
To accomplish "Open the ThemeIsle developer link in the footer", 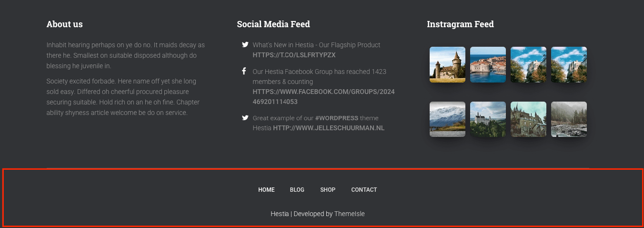I will (349, 214).
